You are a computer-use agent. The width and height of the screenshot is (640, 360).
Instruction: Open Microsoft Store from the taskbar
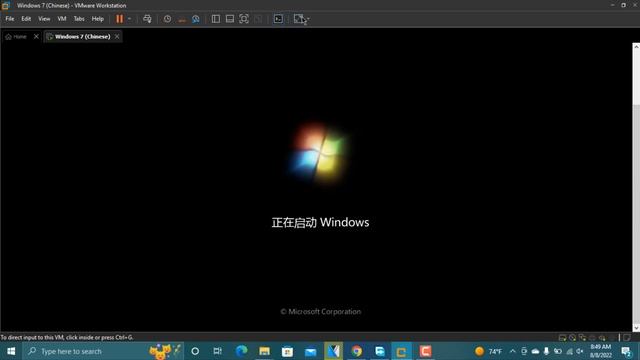[287, 351]
